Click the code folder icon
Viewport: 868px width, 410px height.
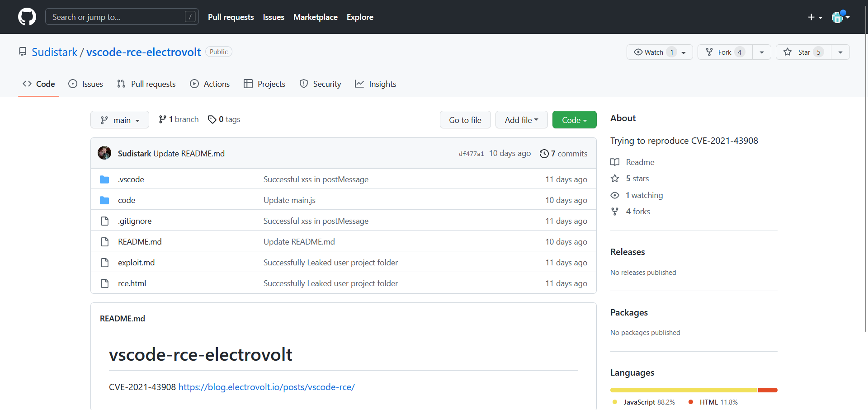coord(104,200)
